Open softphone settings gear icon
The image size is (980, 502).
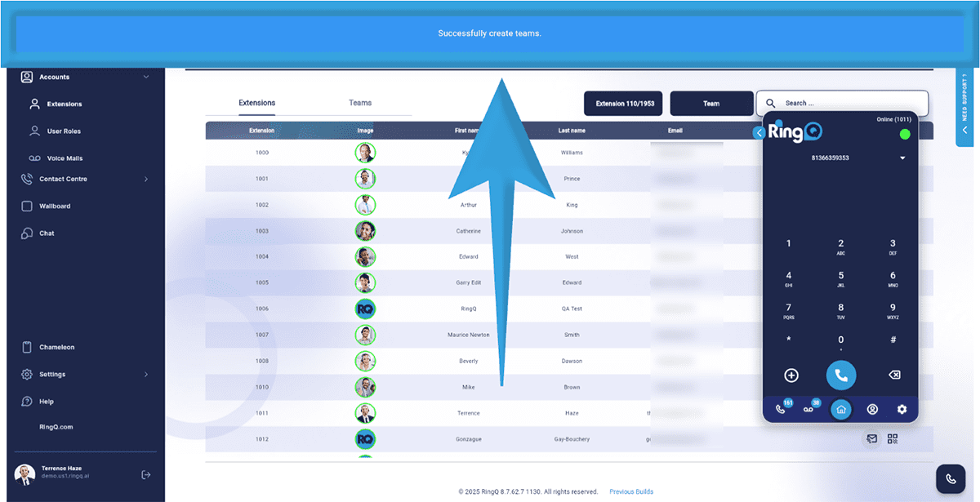[902, 409]
